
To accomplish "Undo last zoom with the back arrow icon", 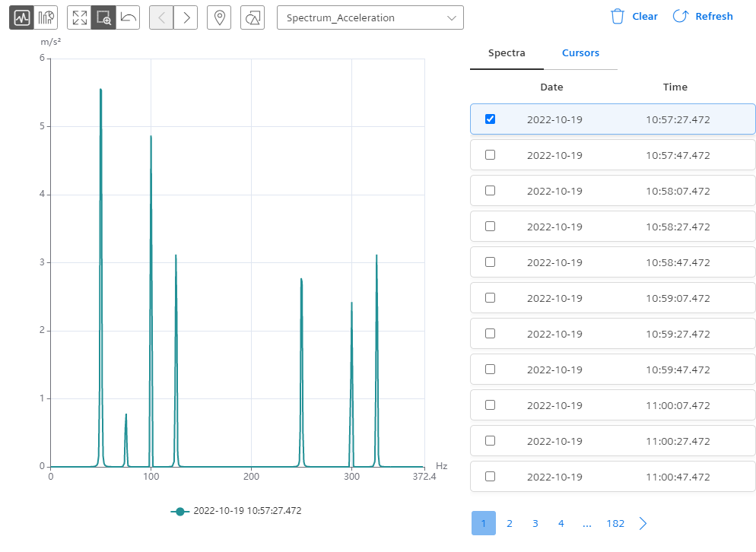I will pyautogui.click(x=128, y=17).
